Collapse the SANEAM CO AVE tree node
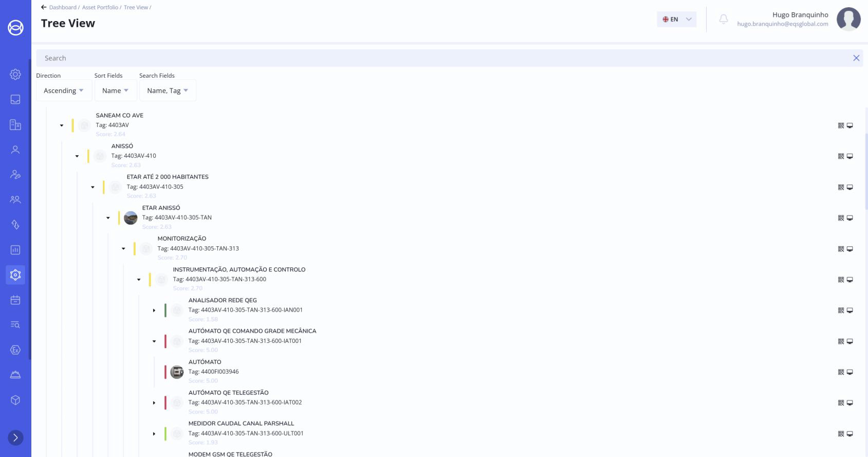This screenshot has height=457, width=868. (x=62, y=125)
